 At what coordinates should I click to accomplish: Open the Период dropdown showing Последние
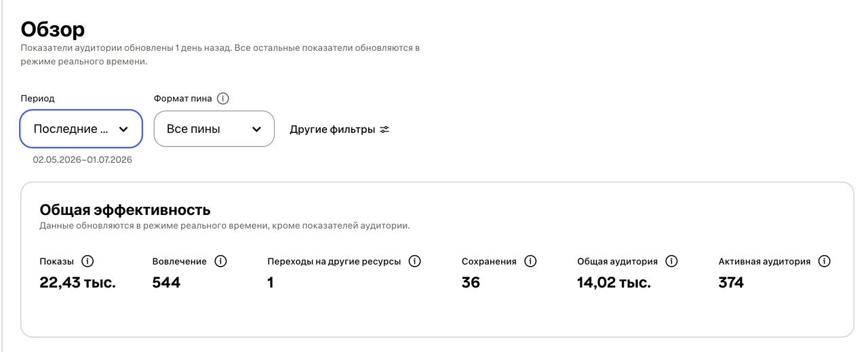coord(81,129)
